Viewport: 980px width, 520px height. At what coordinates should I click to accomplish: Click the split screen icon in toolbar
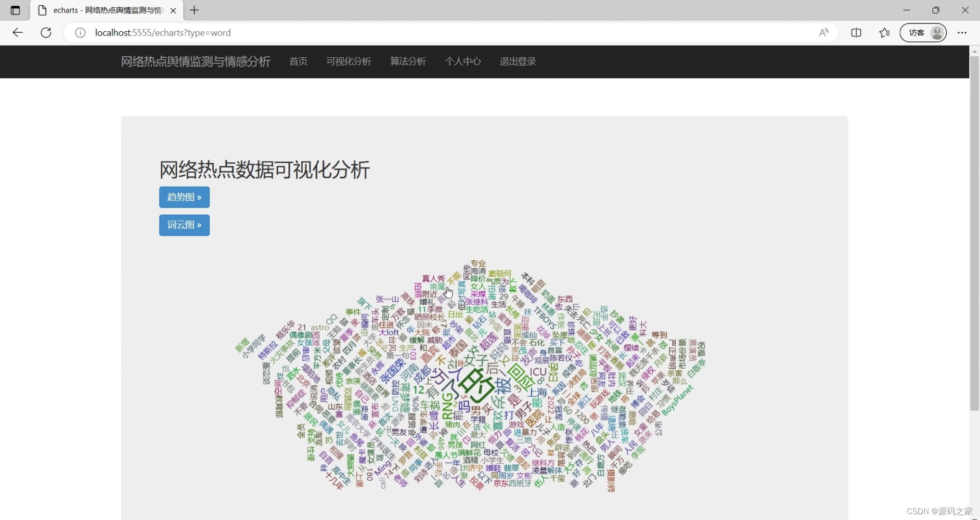(857, 32)
